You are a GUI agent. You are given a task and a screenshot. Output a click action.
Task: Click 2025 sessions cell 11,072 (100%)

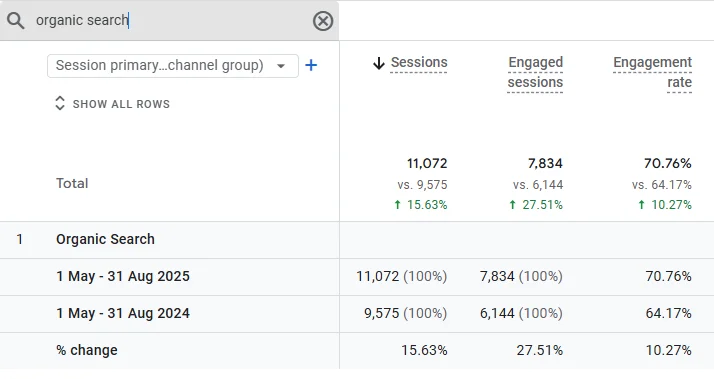click(402, 277)
